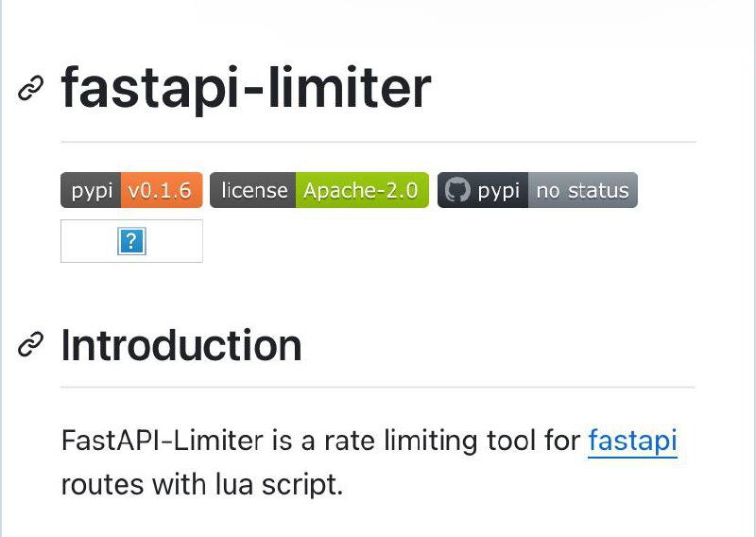Click the 'pypi' label left of v0.1.6

pyautogui.click(x=91, y=190)
